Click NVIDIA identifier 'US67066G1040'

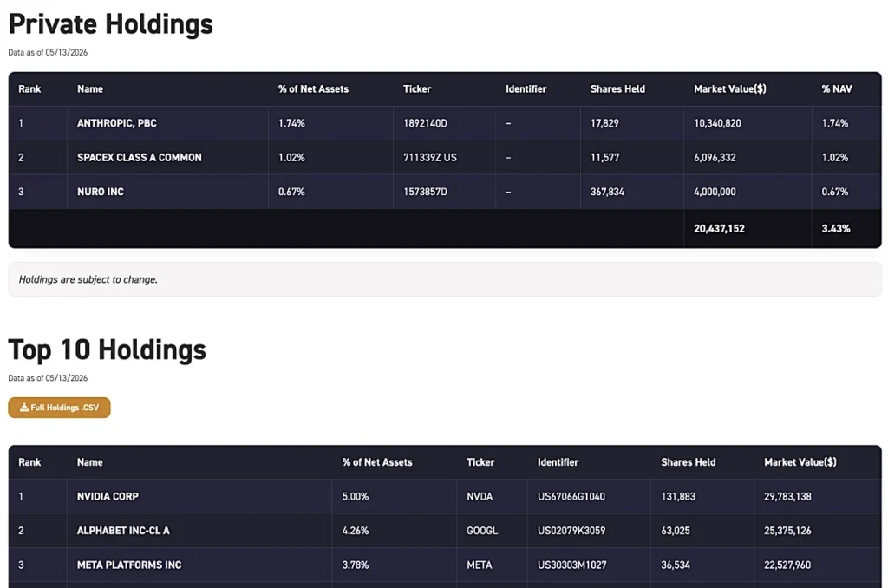pos(571,496)
